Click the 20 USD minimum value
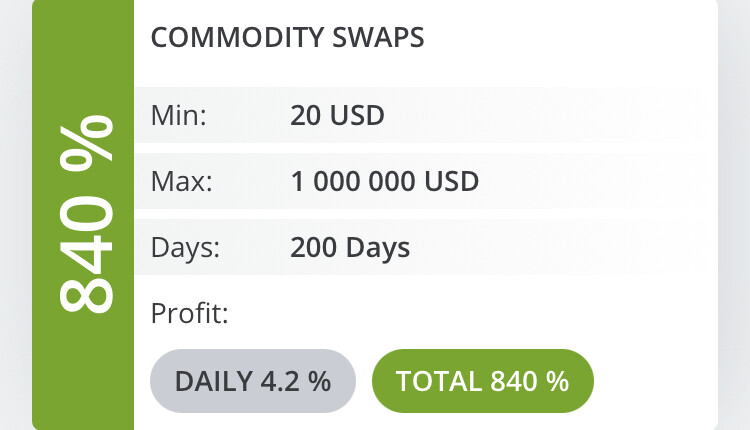This screenshot has height=430, width=750. 337,115
